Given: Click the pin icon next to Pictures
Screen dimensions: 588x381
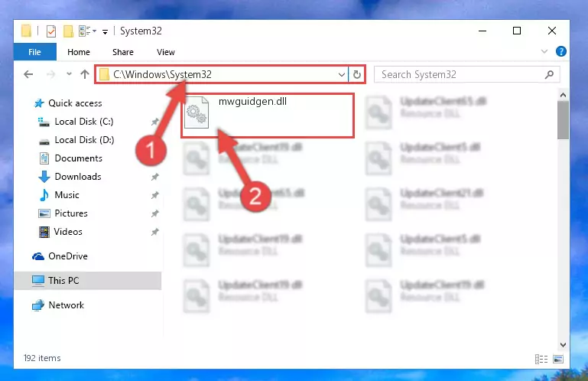Looking at the screenshot, I should pos(155,213).
